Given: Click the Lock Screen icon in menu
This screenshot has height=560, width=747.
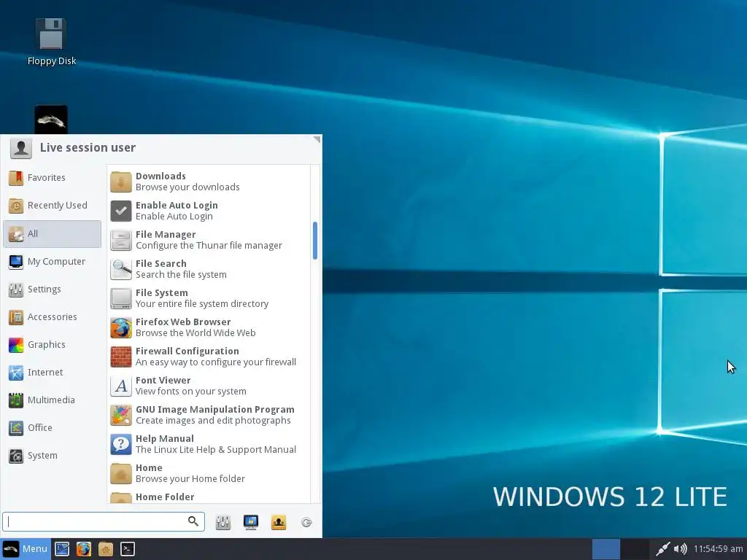Looking at the screenshot, I should (251, 522).
